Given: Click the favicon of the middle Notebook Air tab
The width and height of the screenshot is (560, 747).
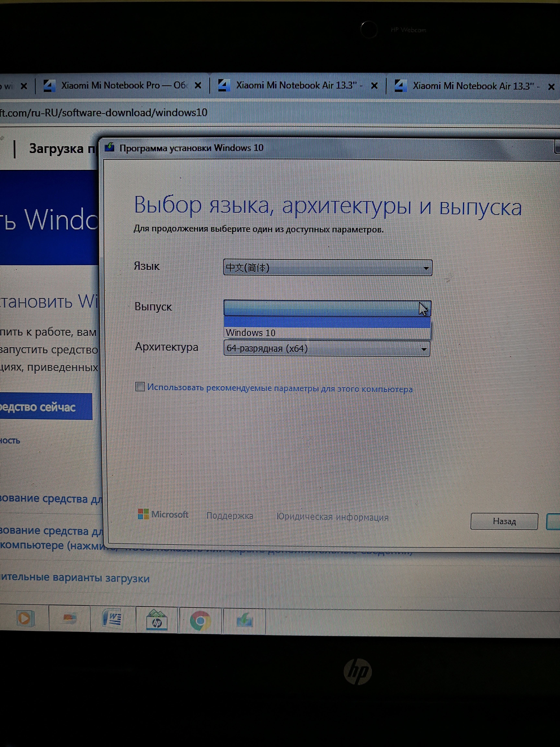Looking at the screenshot, I should coord(224,85).
